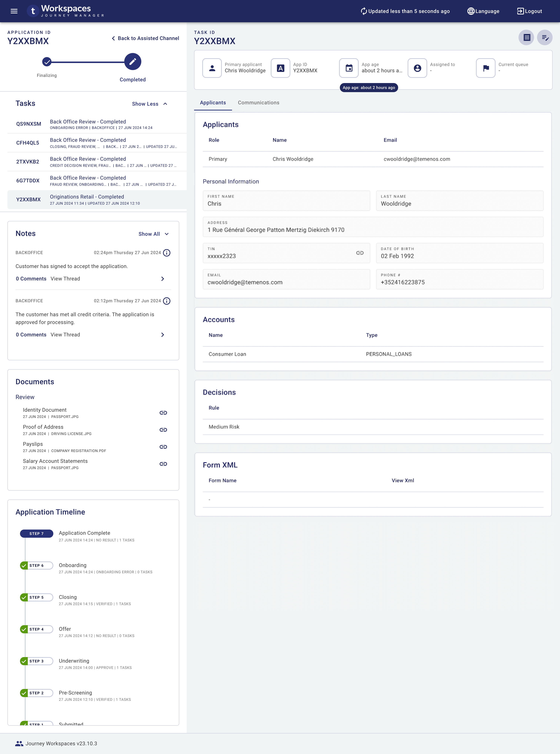Open link for Proof of Address document
Screen dimensions: 560x754
163,430
